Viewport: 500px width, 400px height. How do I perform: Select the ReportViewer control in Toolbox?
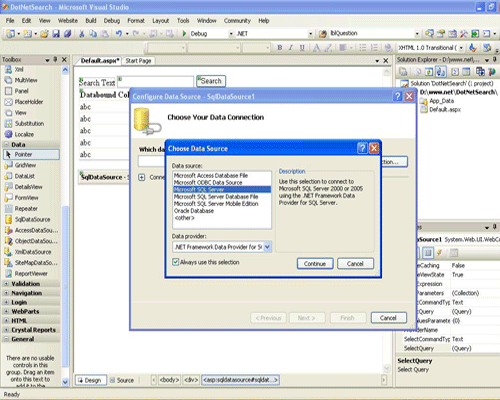tap(32, 274)
